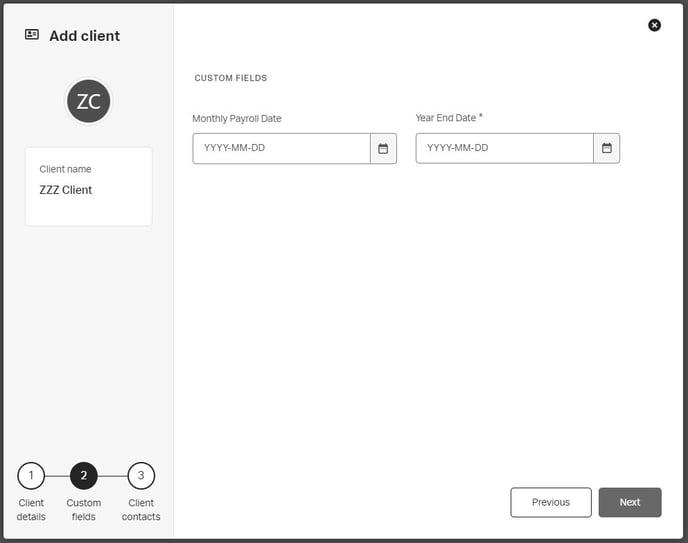Viewport: 688px width, 543px height.
Task: Click the Monthly Payroll Date label
Action: point(237,119)
